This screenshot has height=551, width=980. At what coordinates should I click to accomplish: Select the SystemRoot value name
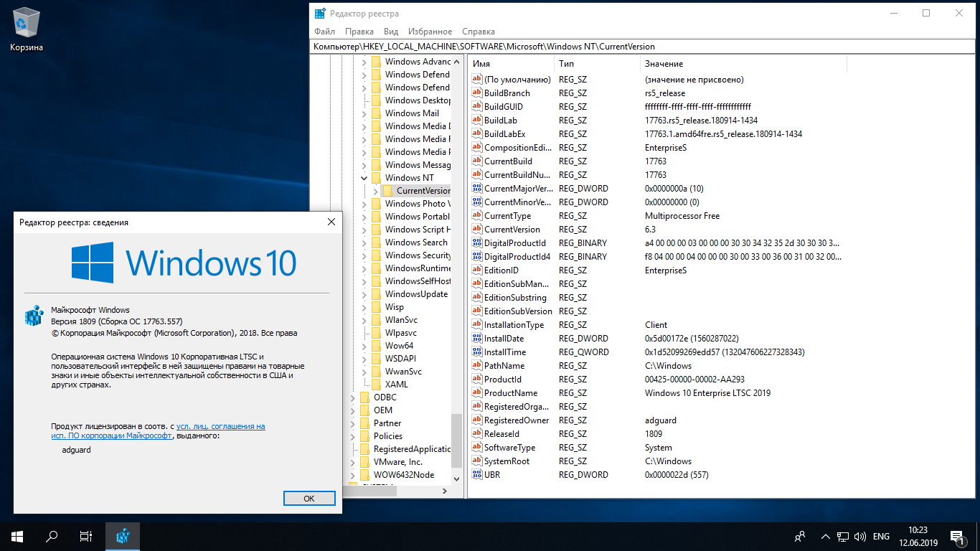pos(506,461)
